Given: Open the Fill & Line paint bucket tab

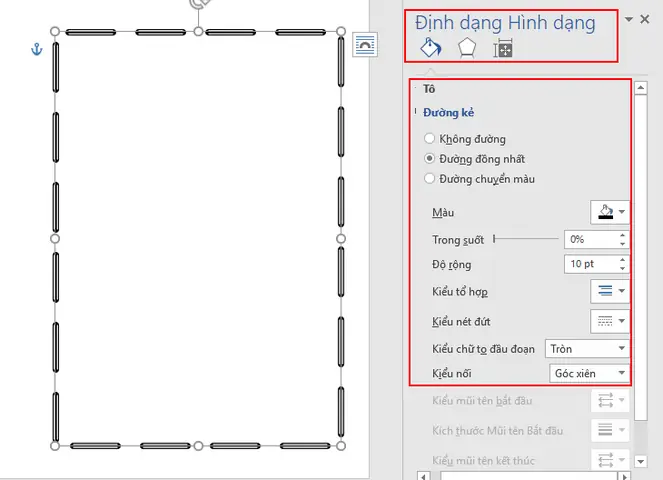Looking at the screenshot, I should coord(430,48).
